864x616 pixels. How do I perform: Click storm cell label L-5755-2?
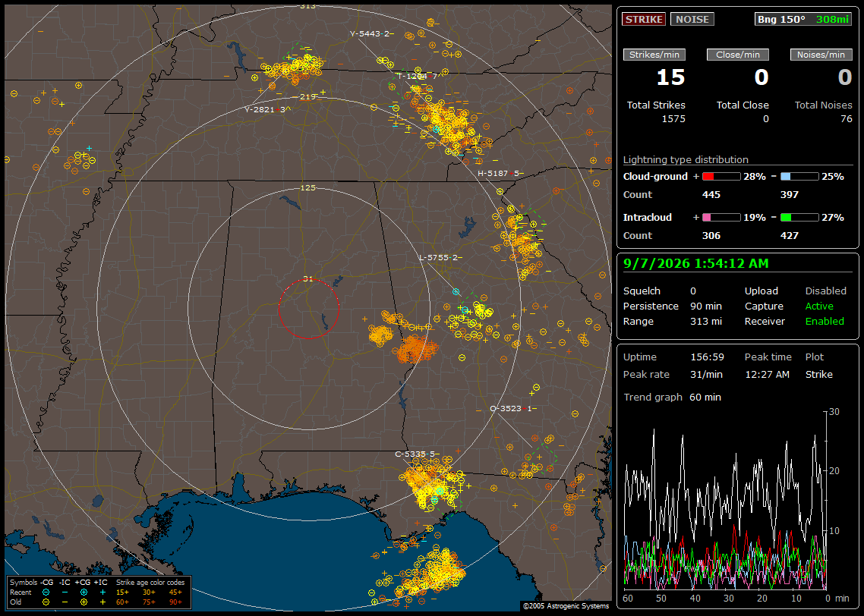click(438, 257)
